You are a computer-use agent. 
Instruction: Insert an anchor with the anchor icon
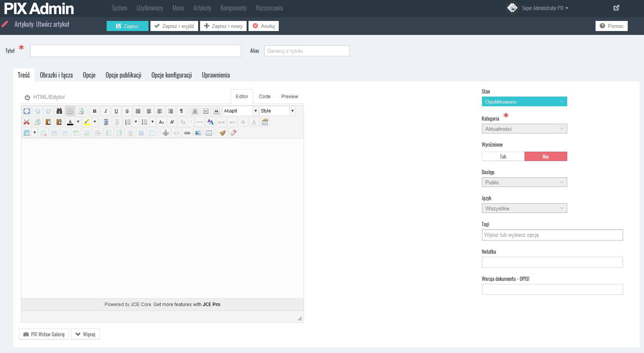166,133
